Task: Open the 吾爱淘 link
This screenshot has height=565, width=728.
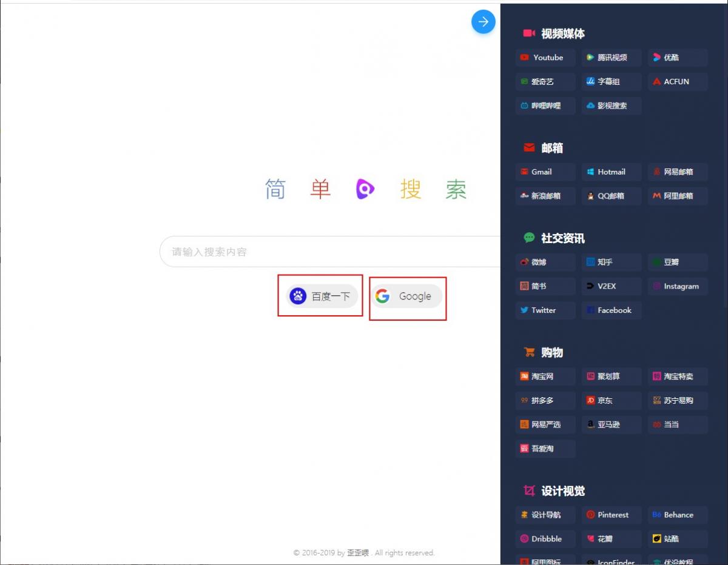Action: coord(545,449)
